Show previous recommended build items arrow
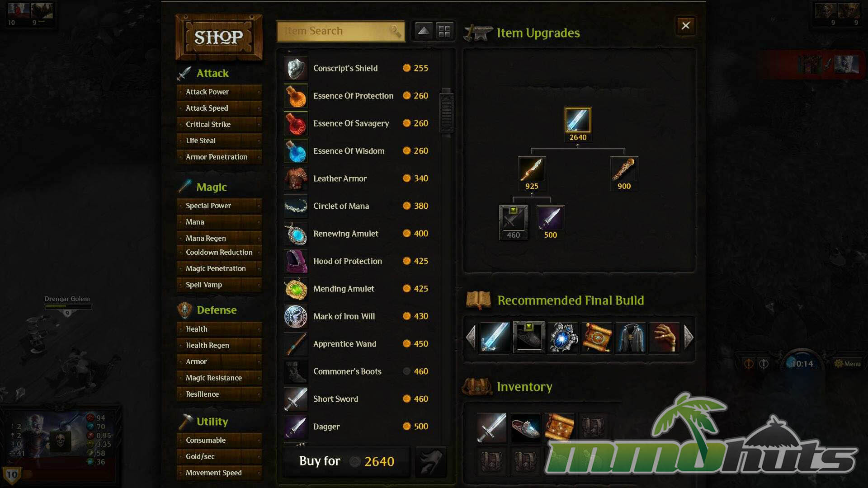This screenshot has height=488, width=868. [471, 337]
